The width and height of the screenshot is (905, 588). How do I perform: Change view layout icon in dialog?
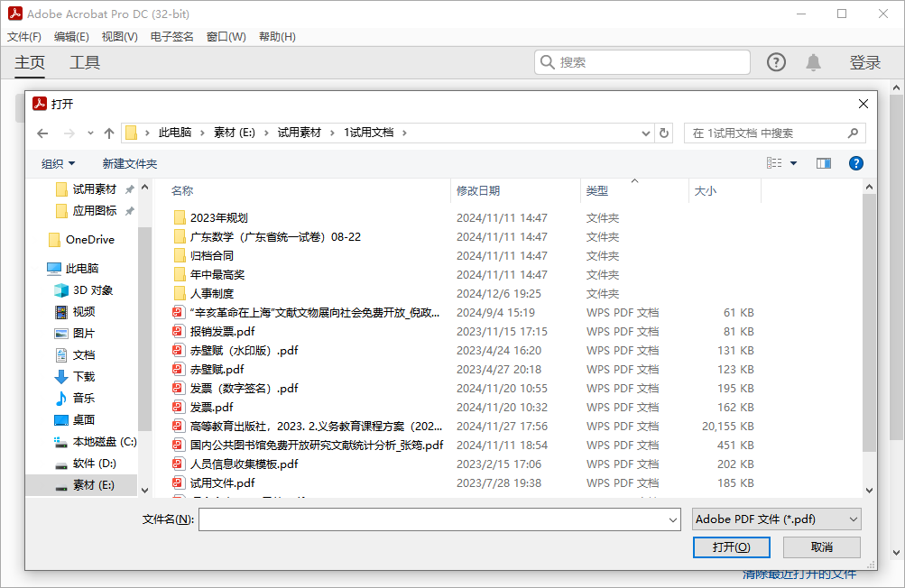(x=774, y=163)
